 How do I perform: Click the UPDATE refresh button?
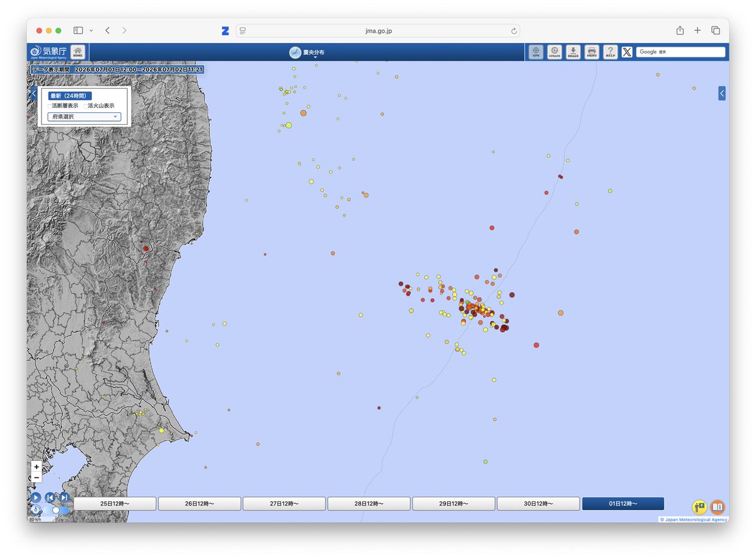[x=554, y=52]
